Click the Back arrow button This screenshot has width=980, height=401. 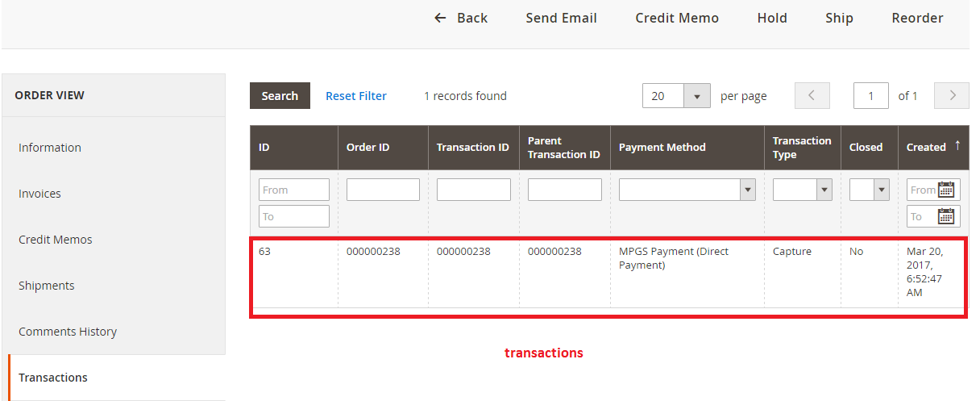tap(461, 18)
